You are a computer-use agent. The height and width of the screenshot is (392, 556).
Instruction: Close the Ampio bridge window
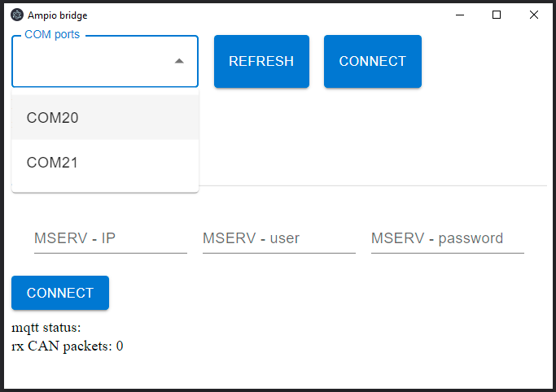[x=534, y=15]
